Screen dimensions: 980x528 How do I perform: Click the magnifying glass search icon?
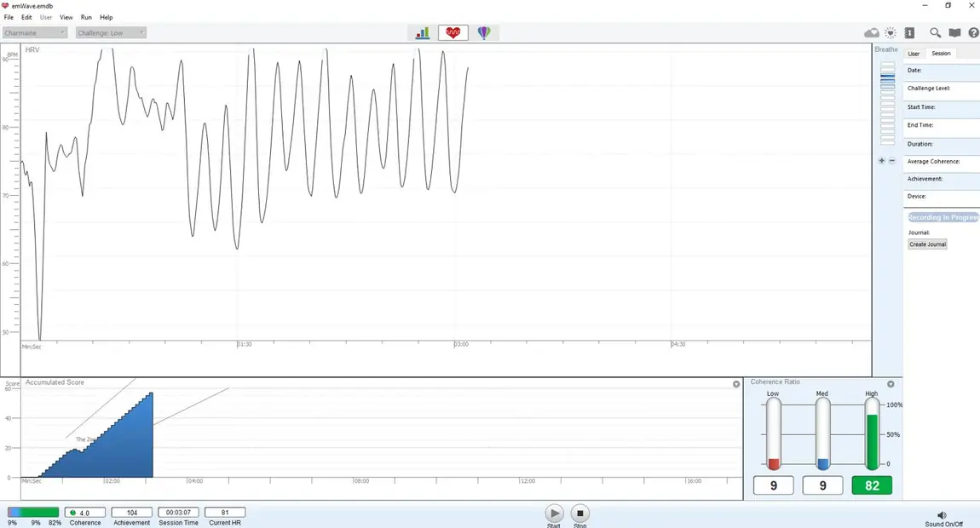(x=935, y=32)
